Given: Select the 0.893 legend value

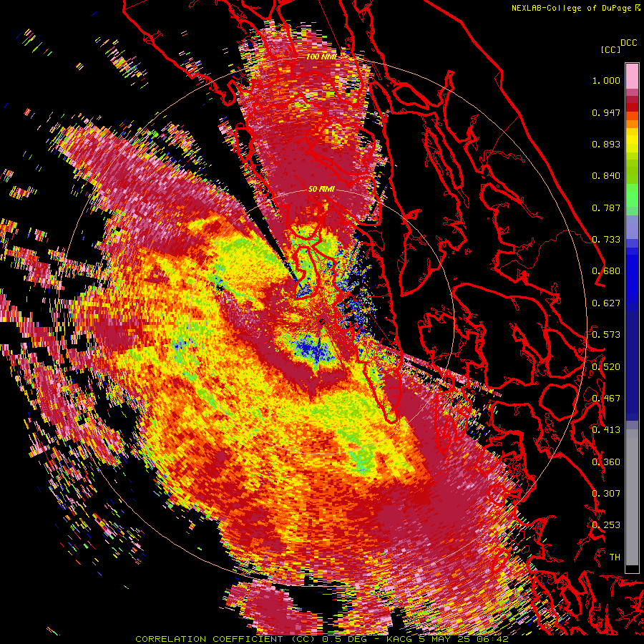Looking at the screenshot, I should [x=606, y=144].
